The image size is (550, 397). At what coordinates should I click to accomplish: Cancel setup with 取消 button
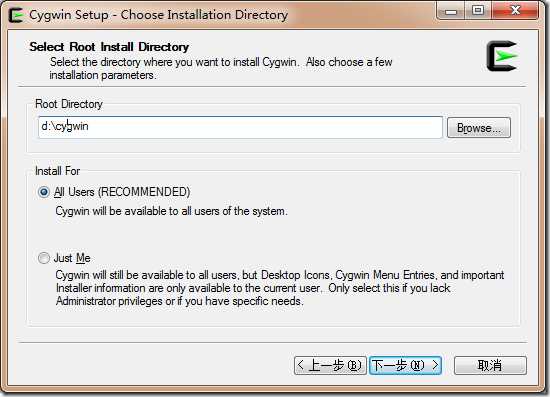tap(490, 365)
